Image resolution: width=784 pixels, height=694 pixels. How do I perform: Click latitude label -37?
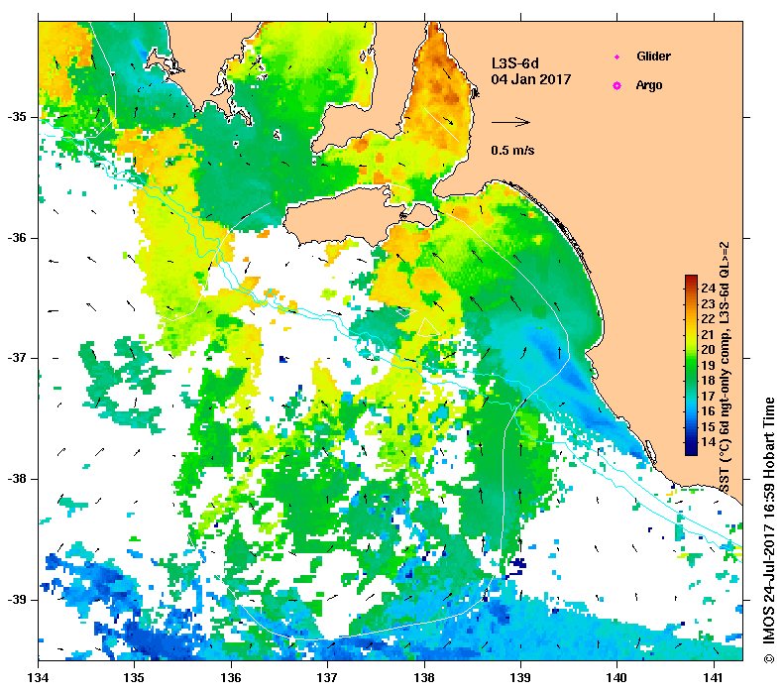[16, 358]
